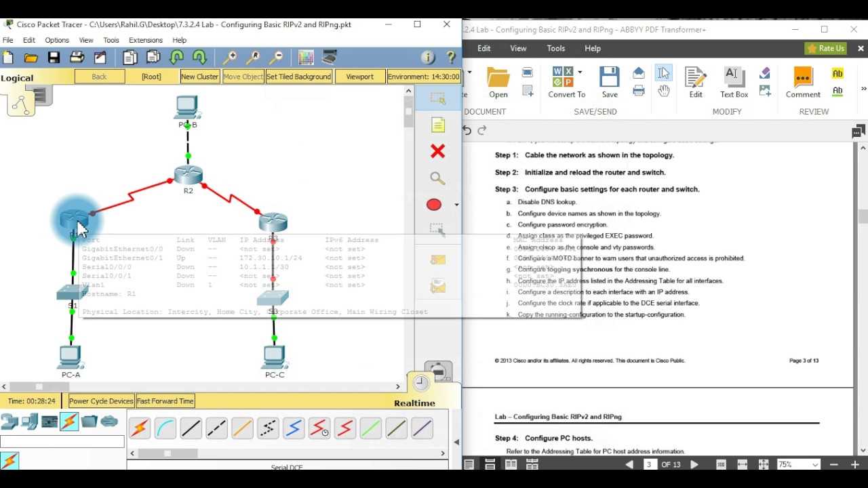
Task: Click the Fast Forward Time button
Action: [x=165, y=401]
